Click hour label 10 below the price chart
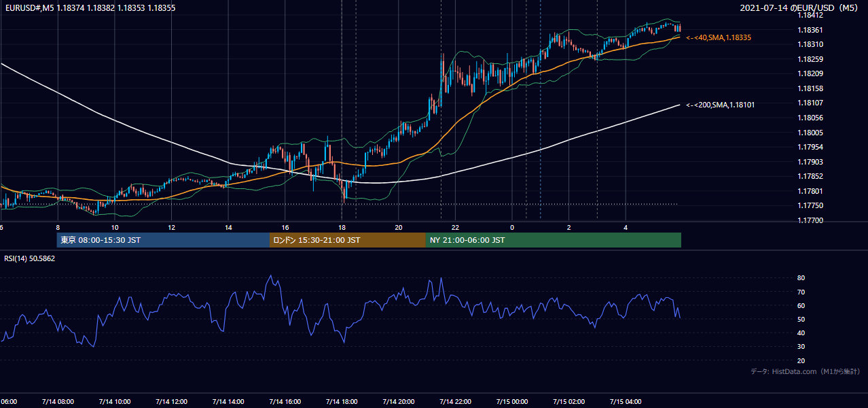868x408 pixels. click(x=115, y=227)
